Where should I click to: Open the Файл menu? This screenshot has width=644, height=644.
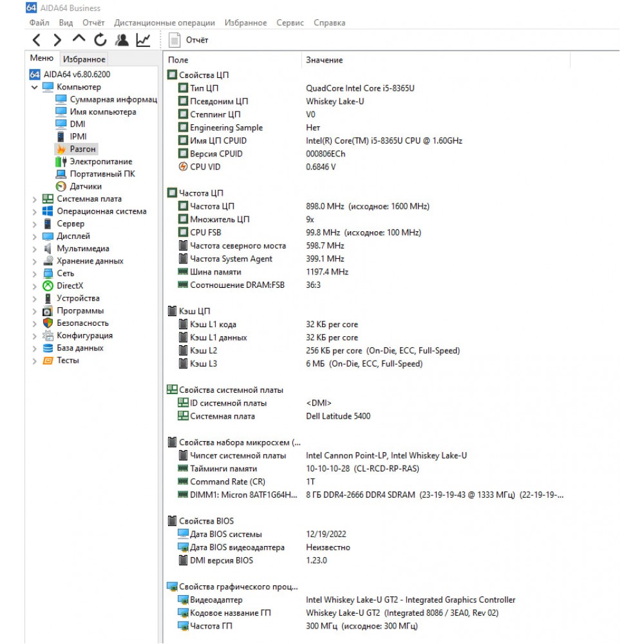[x=39, y=23]
